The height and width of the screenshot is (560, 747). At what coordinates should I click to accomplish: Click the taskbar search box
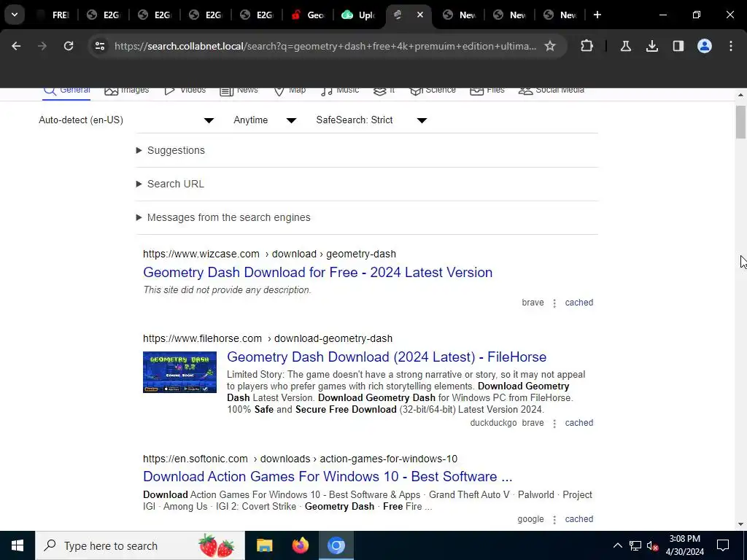140,545
